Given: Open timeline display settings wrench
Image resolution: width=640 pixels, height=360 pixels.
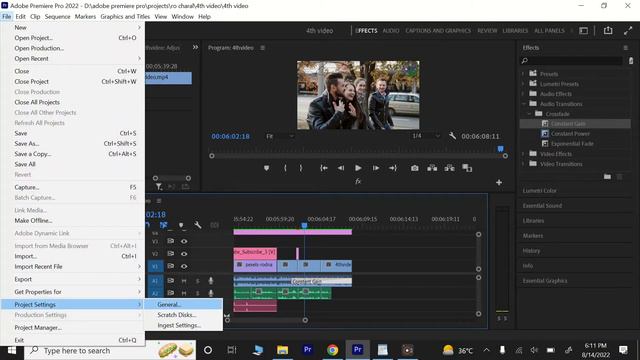Looking at the screenshot, I should click(x=198, y=225).
